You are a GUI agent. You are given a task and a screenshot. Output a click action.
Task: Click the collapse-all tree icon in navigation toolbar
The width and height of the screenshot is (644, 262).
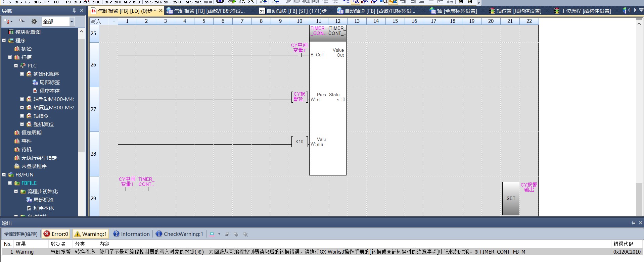pos(22,21)
